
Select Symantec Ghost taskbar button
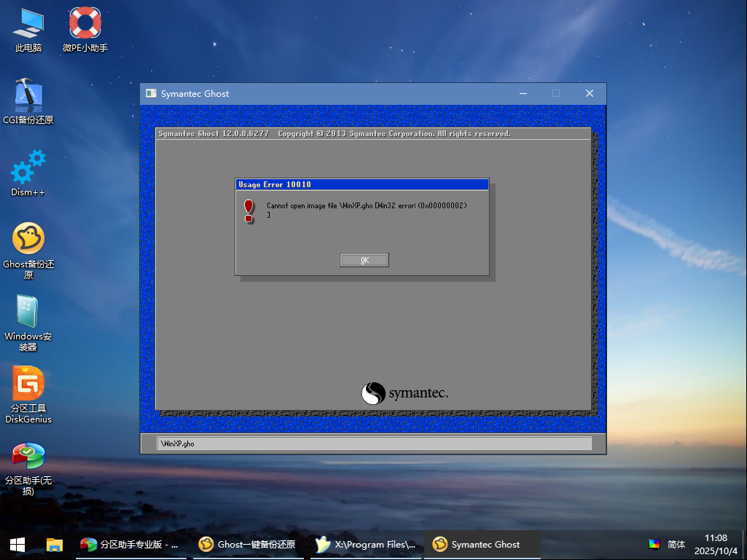(482, 544)
